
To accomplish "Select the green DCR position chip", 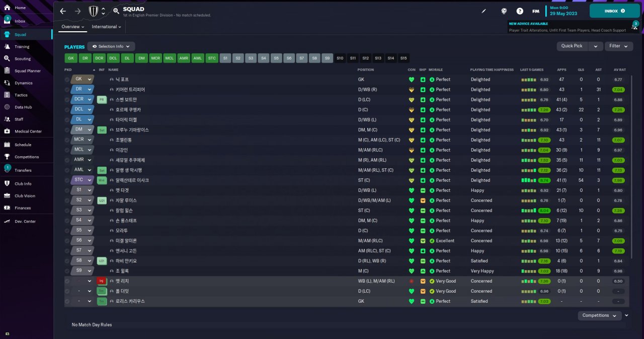I will click(x=99, y=58).
